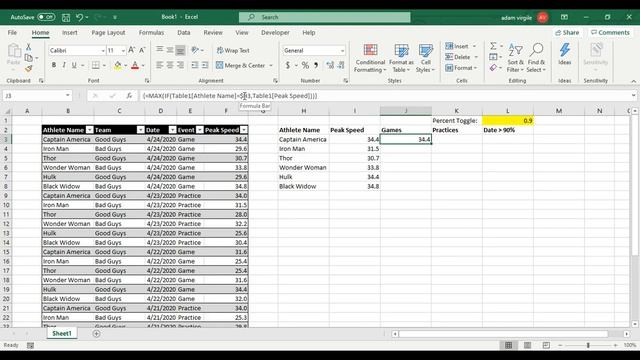This screenshot has width=640, height=360.
Task: Apply Comma Style format
Action: [x=316, y=65]
